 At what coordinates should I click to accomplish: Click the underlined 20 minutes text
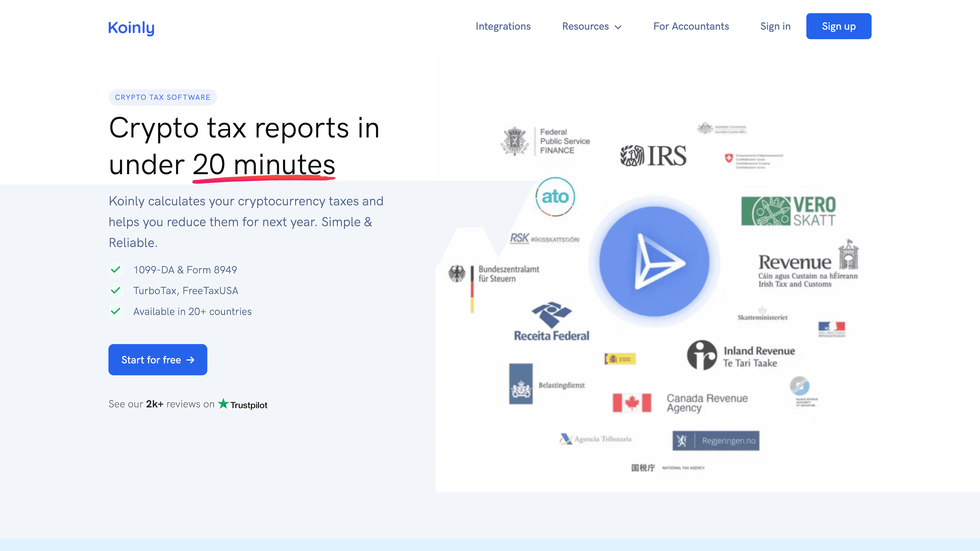tap(264, 164)
